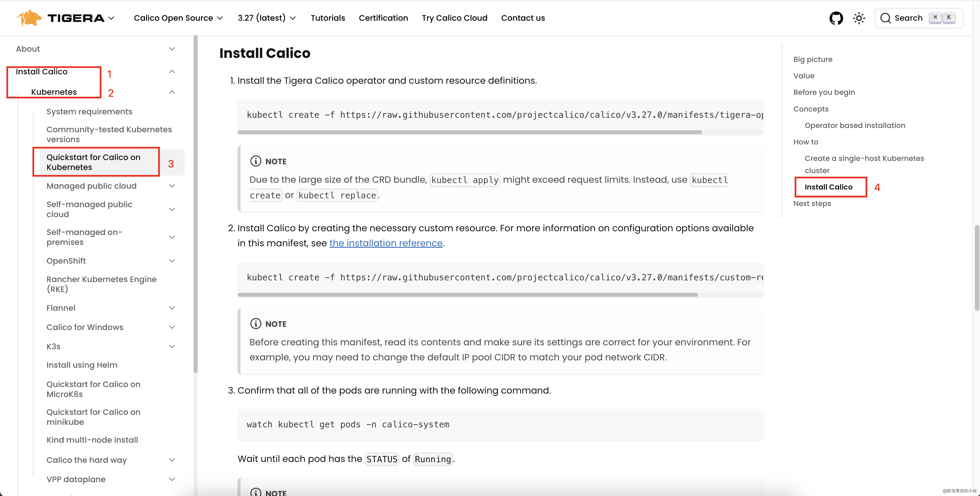Jump to Install Calico in page contents

click(828, 187)
